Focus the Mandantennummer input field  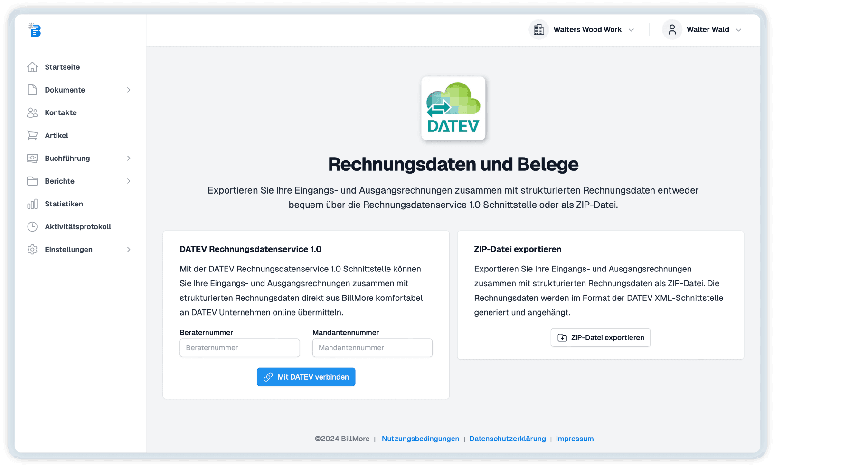[x=372, y=348]
